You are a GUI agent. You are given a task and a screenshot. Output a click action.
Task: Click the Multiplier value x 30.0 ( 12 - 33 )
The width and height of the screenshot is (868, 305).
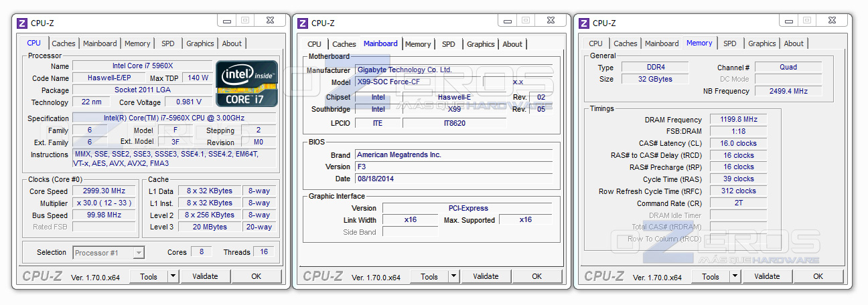point(104,203)
